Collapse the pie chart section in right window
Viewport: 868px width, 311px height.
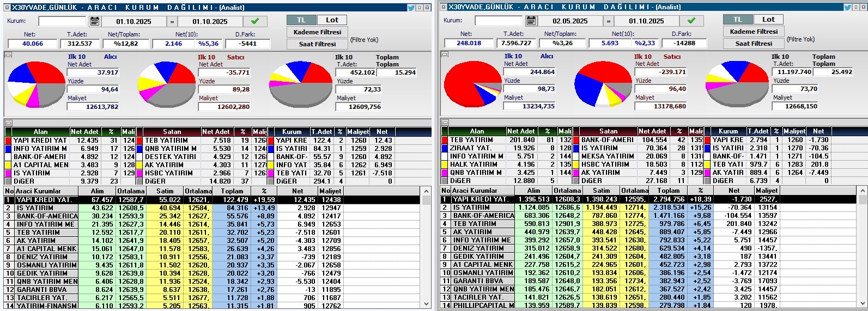pos(445,54)
